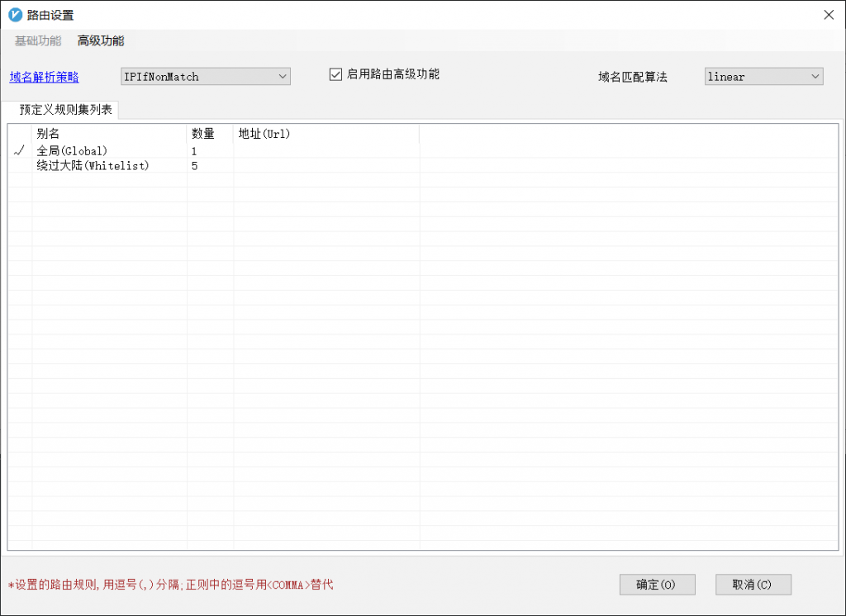Open the linear 域名匹配算法 dropdown
This screenshot has height=616, width=846.
click(815, 77)
